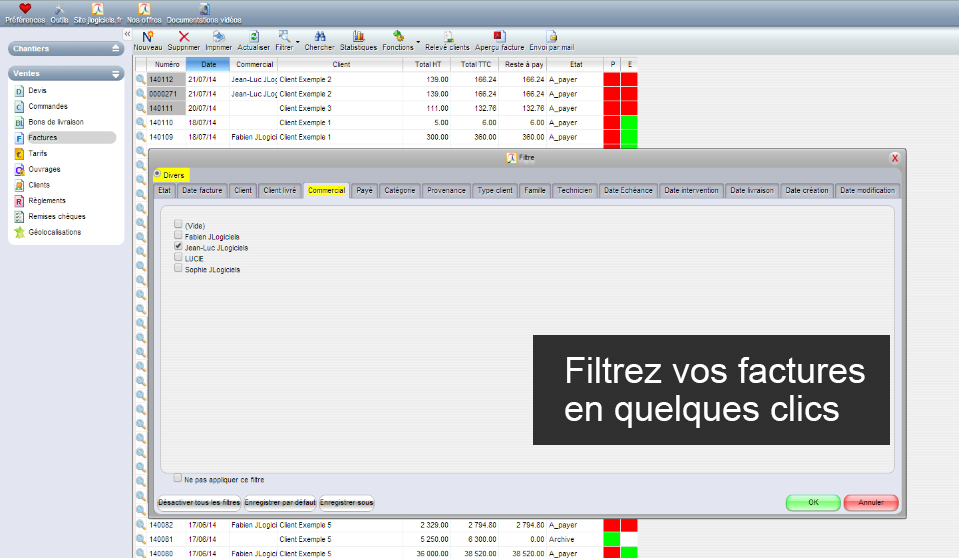Switch to the Client filter tab
The image size is (959, 558).
(243, 191)
